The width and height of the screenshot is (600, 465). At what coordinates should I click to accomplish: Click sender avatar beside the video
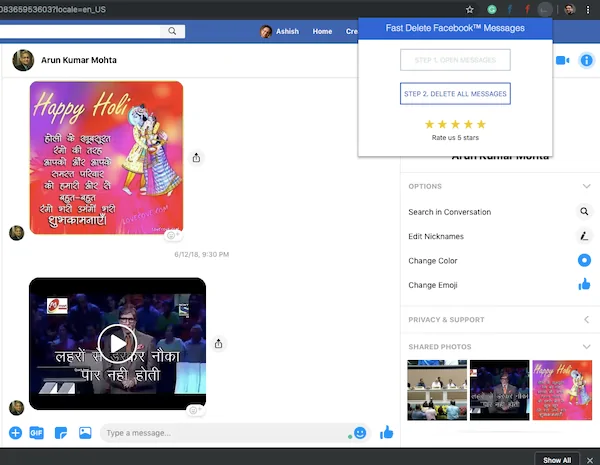[x=16, y=408]
